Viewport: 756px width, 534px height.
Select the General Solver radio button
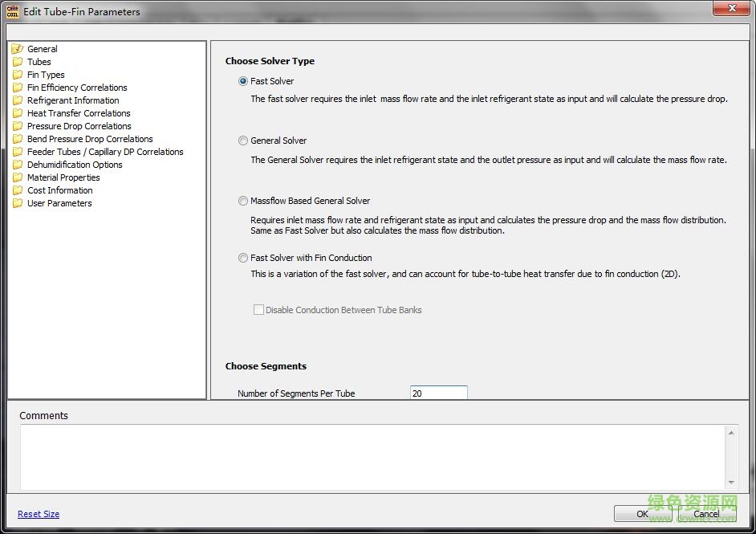(243, 141)
